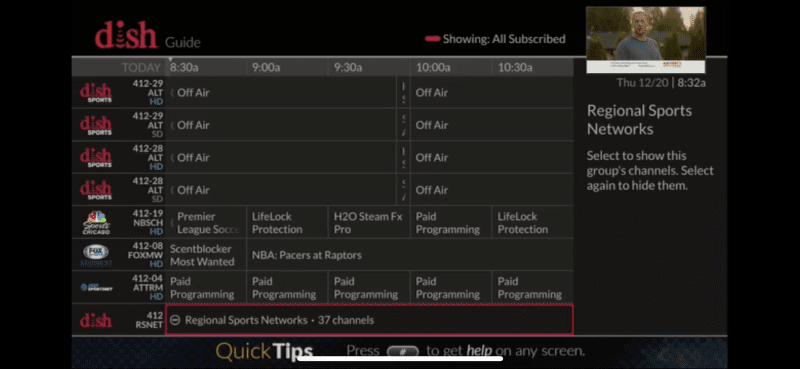Click the red filter button beside Showing
Image resolution: width=800 pixels, height=369 pixels.
pyautogui.click(x=432, y=39)
